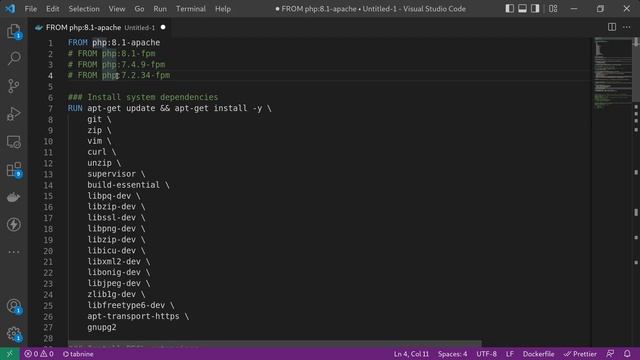The width and height of the screenshot is (640, 360).
Task: Change language mode from Dockerfile
Action: click(538, 354)
